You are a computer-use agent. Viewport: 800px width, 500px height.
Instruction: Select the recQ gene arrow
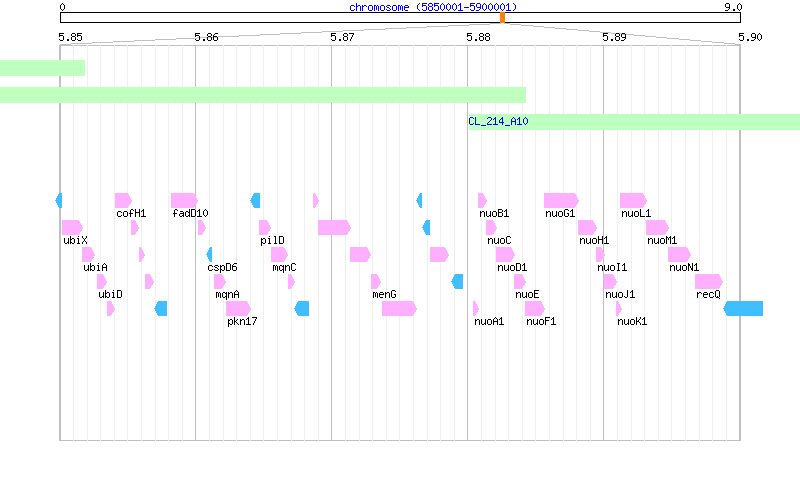709,282
